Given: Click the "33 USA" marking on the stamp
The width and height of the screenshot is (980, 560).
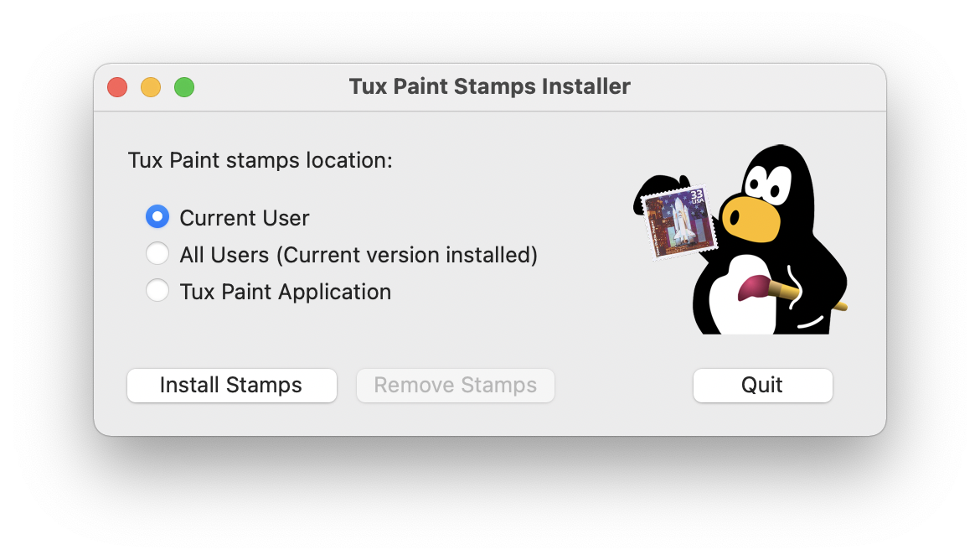Looking at the screenshot, I should click(x=696, y=196).
